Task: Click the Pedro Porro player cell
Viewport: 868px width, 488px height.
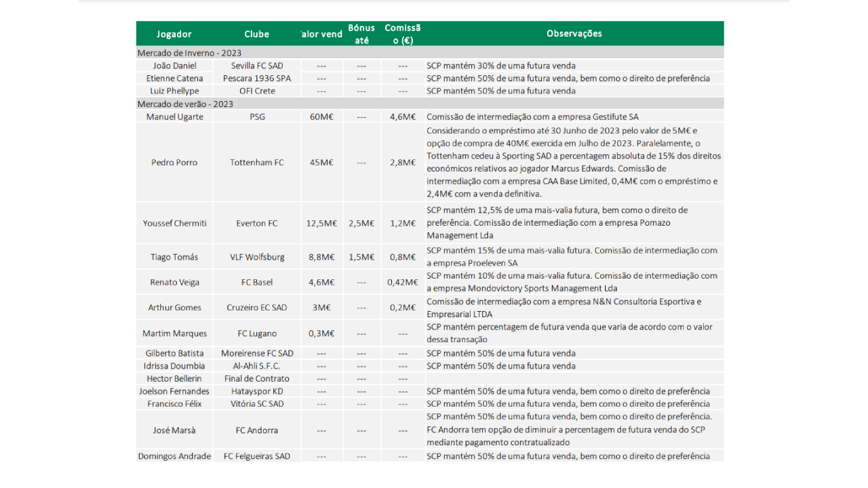Action: 174,163
